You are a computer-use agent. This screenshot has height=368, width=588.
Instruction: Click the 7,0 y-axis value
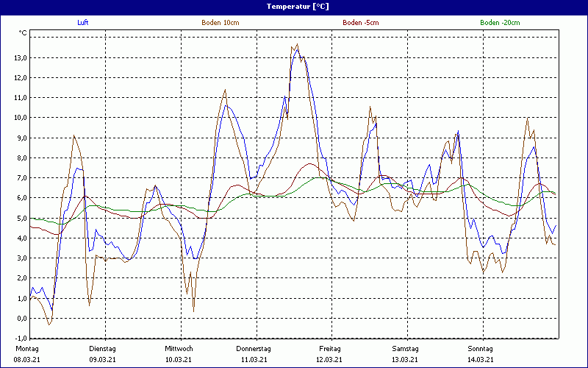tap(21, 178)
